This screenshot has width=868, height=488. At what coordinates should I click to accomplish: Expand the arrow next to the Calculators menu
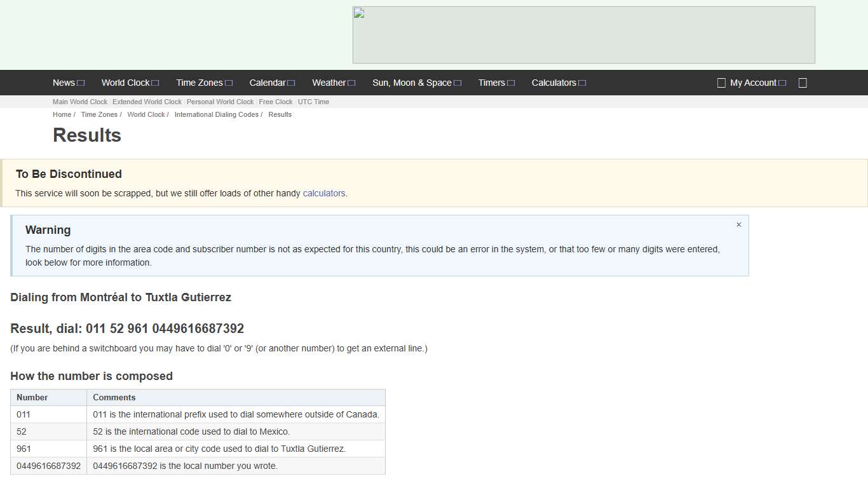click(582, 83)
